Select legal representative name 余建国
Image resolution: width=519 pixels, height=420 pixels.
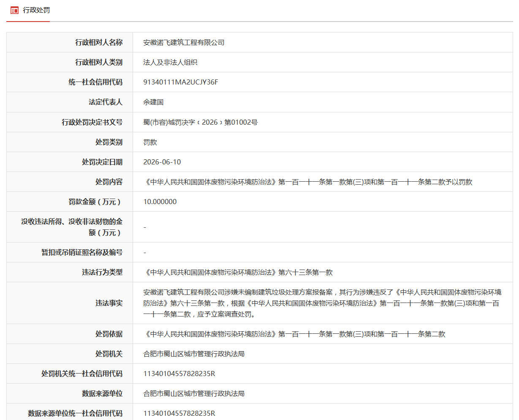tap(153, 102)
